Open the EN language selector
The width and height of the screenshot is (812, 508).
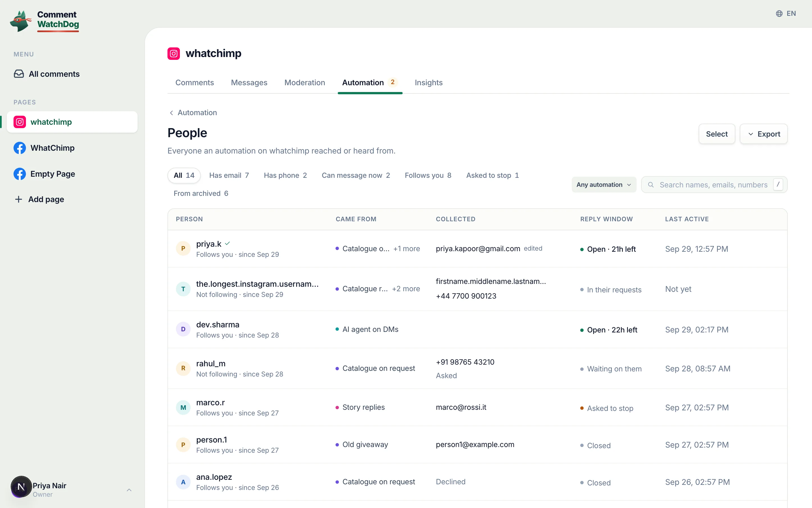786,14
